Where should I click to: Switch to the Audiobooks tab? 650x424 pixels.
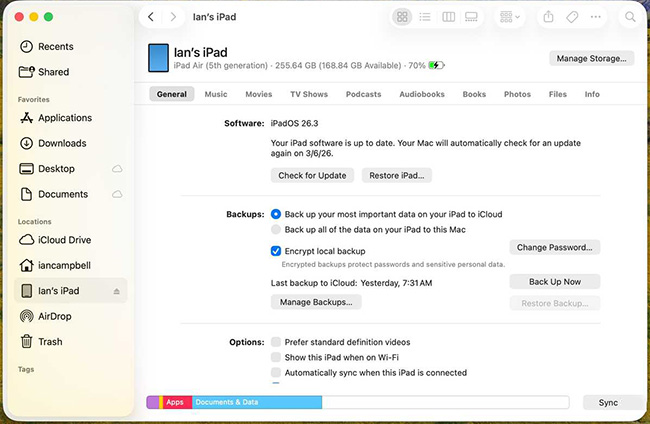pos(422,94)
